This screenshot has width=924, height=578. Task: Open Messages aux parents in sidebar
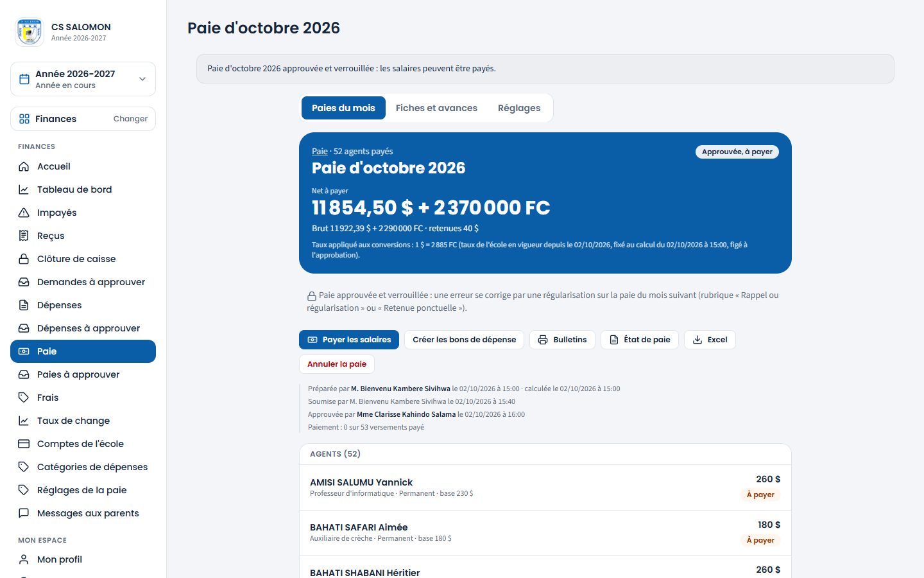(x=83, y=513)
